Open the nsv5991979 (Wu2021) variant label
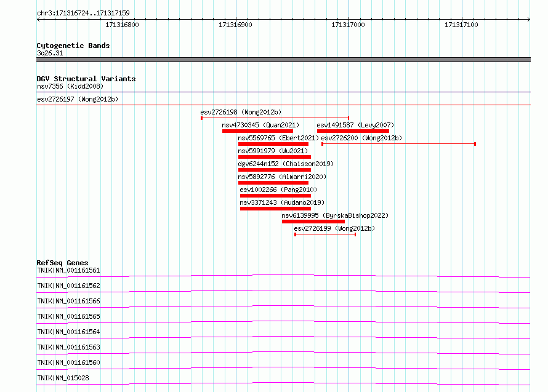Screen dimensions: 548x392 tap(273, 151)
